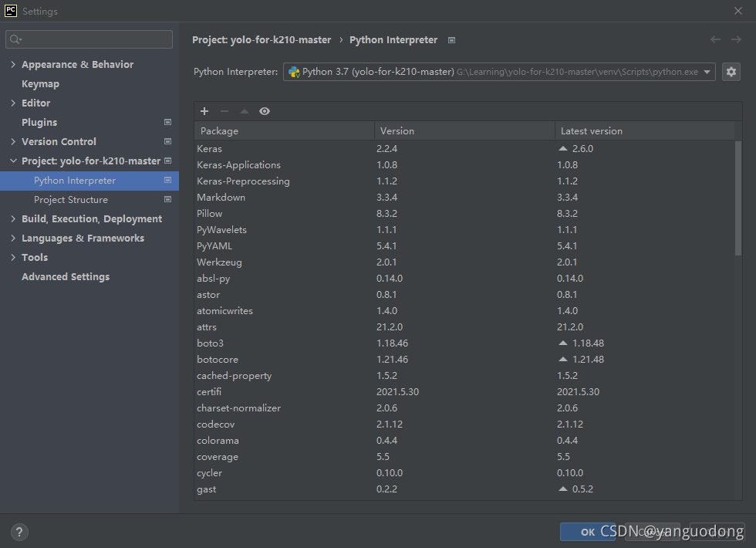Sort by Package column header
The image size is (756, 548).
click(x=285, y=130)
